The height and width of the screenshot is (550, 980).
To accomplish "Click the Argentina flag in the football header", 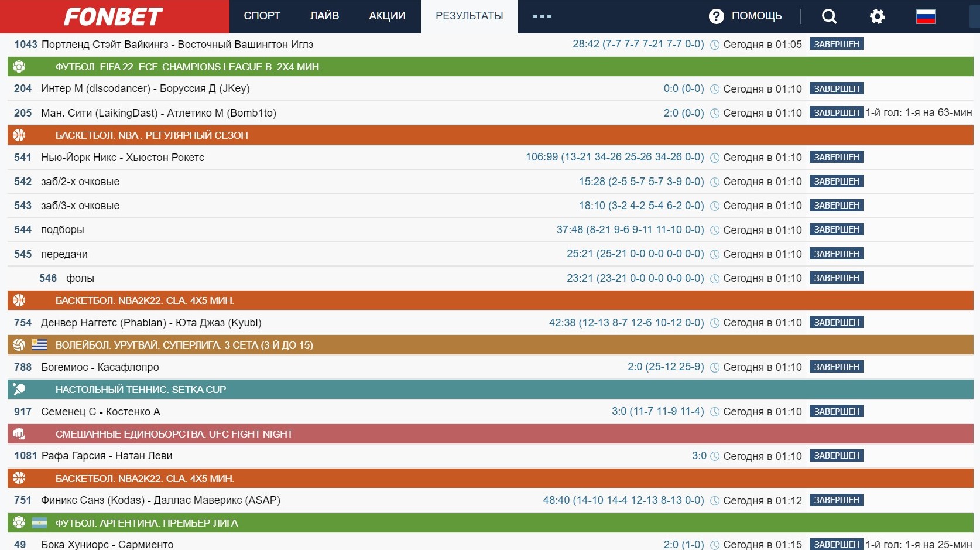I will tap(39, 523).
